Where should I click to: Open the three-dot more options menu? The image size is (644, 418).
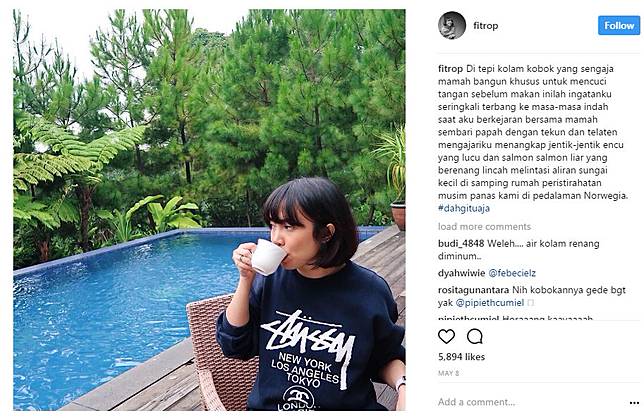pyautogui.click(x=634, y=403)
